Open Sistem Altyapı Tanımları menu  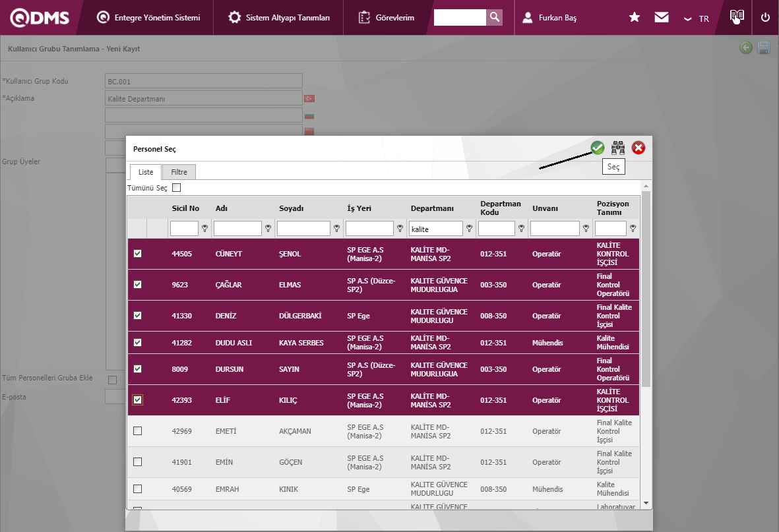[279, 18]
